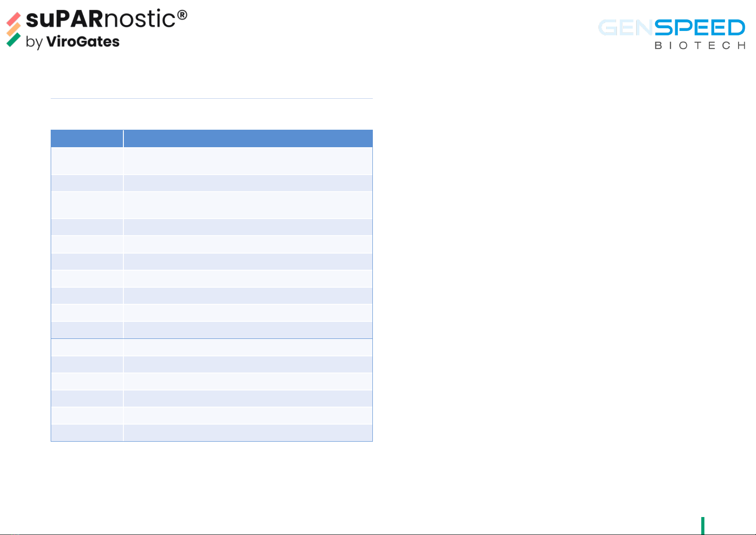The height and width of the screenshot is (535, 756).
Task: Click the blue line dividing the table midway
Action: coord(211,338)
